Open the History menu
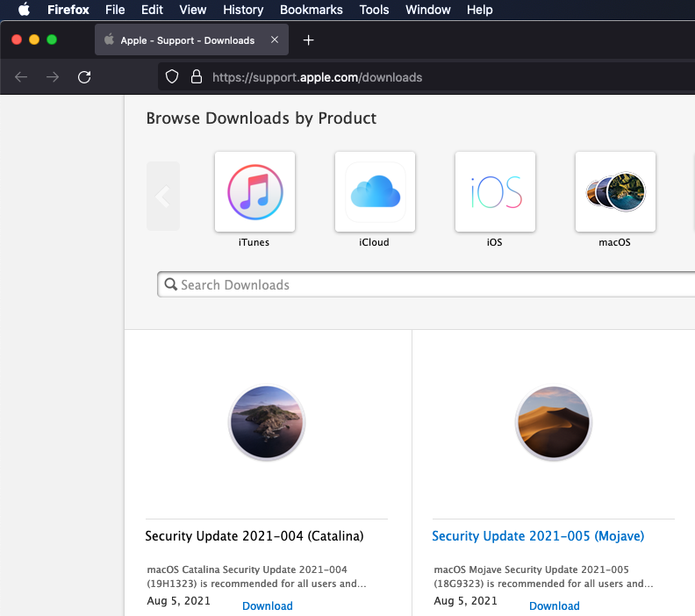695x616 pixels. (243, 10)
